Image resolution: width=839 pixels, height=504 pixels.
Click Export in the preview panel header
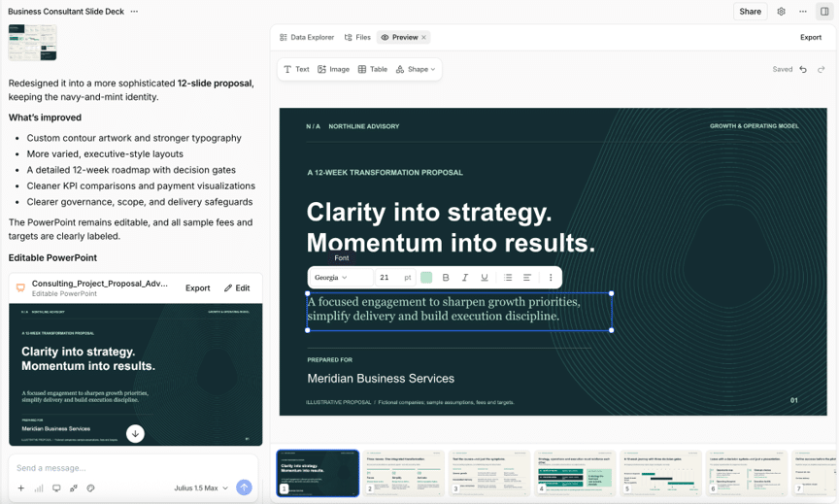tap(810, 38)
